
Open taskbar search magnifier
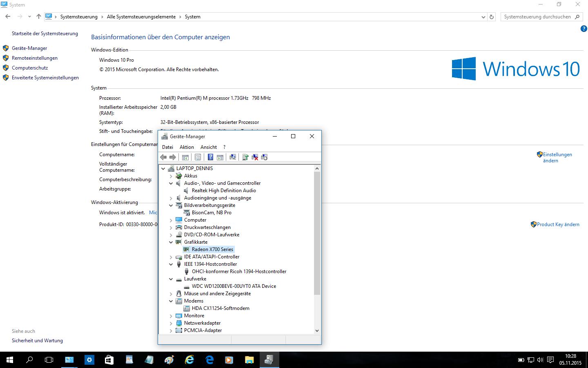tap(29, 360)
